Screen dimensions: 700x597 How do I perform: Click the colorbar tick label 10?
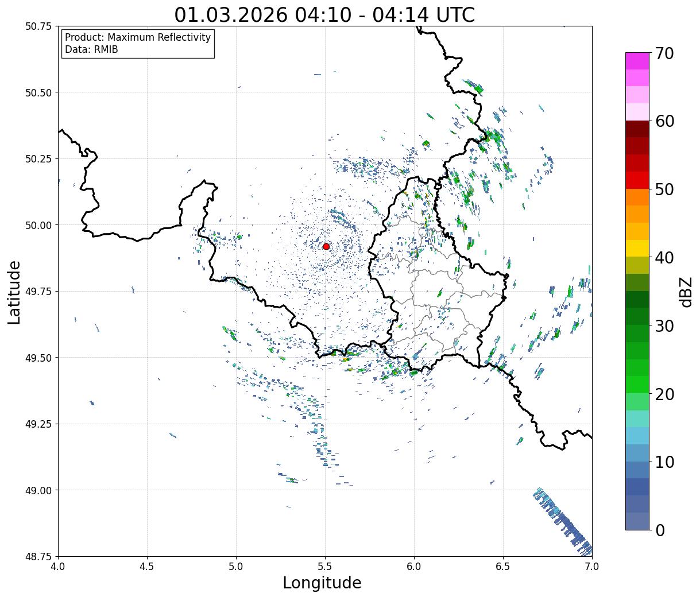665,462
